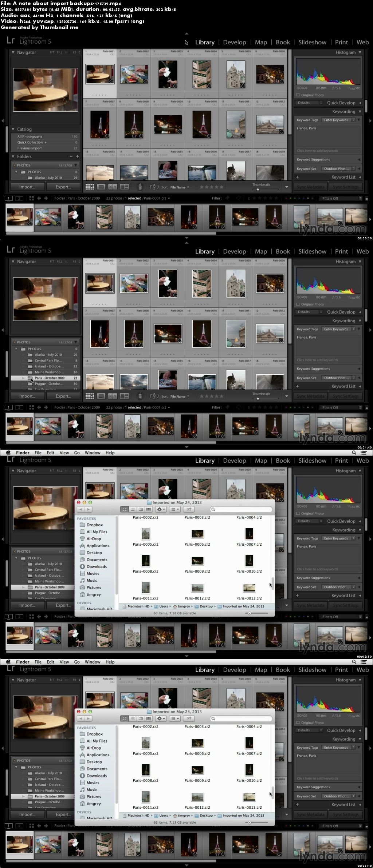Toggle Original Photo checkbox in fourth frame
The width and height of the screenshot is (373, 868).
tap(298, 722)
